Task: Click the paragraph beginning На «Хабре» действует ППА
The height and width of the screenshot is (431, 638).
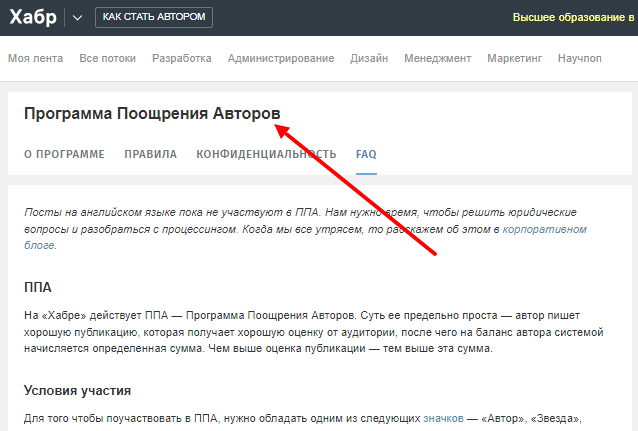Action: click(313, 332)
